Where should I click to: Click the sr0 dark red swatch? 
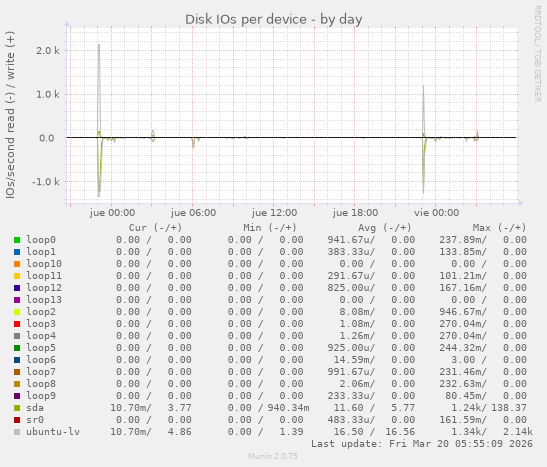[x=17, y=420]
